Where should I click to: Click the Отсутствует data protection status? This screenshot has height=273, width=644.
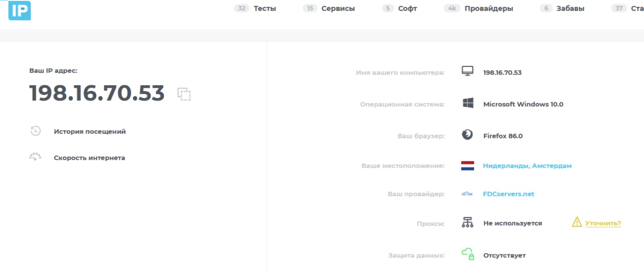[x=504, y=255]
